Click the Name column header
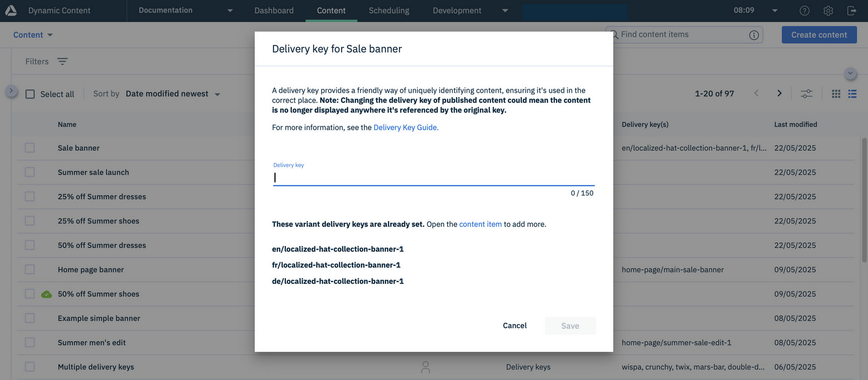 (x=67, y=124)
